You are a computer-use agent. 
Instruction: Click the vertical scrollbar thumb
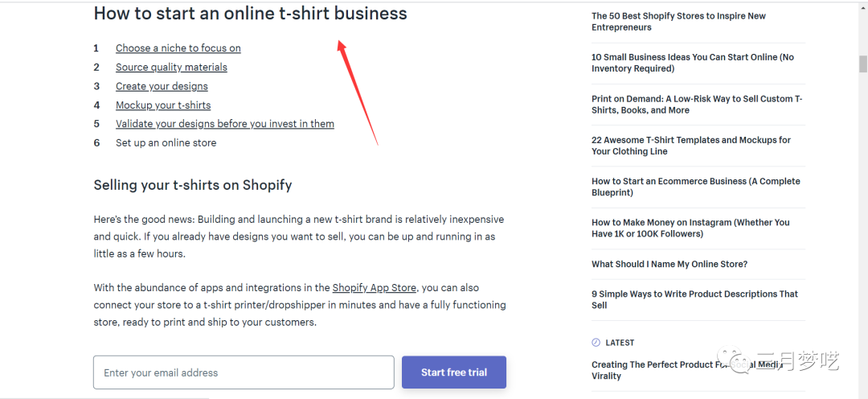862,64
